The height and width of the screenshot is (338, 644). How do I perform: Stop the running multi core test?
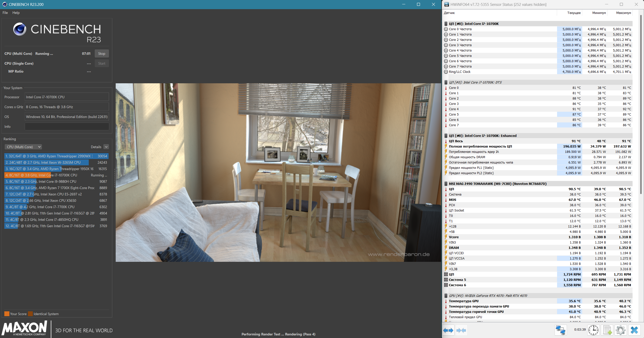[102, 54]
